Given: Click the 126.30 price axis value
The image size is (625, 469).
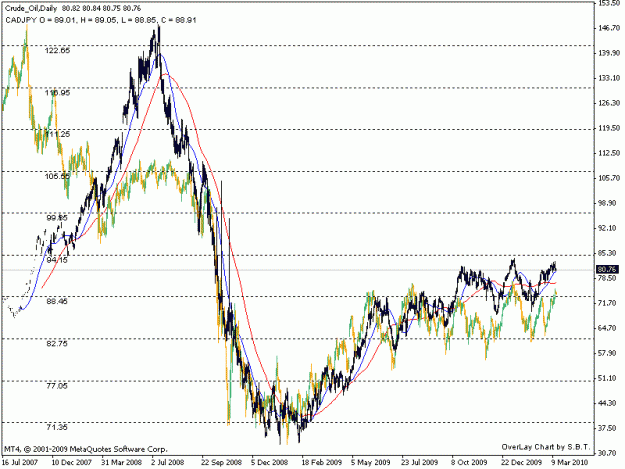Looking at the screenshot, I should click(609, 103).
